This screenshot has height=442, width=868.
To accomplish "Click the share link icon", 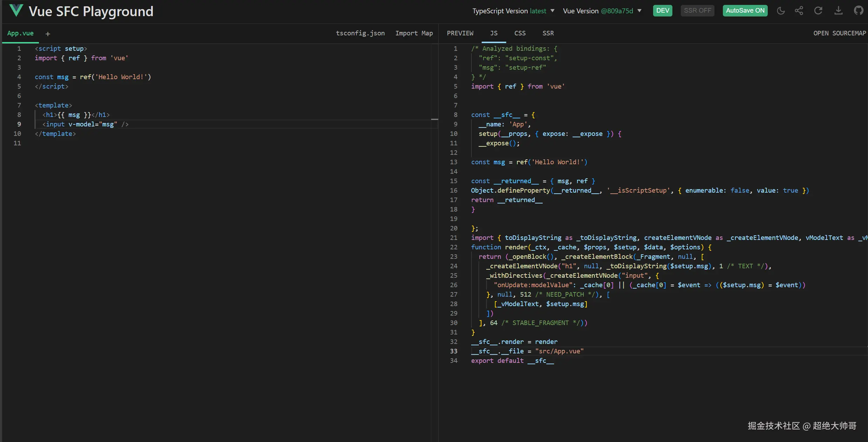I will 799,11.
